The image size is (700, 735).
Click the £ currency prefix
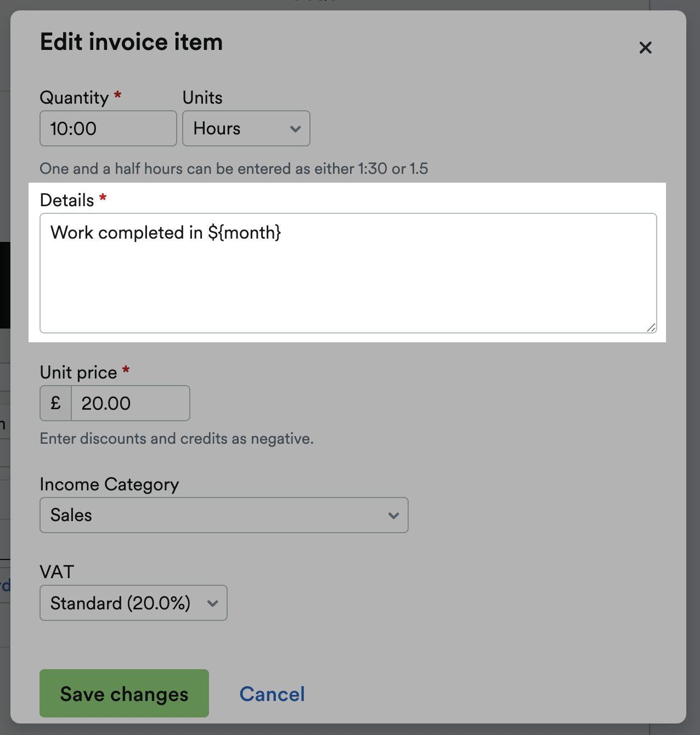tap(54, 403)
